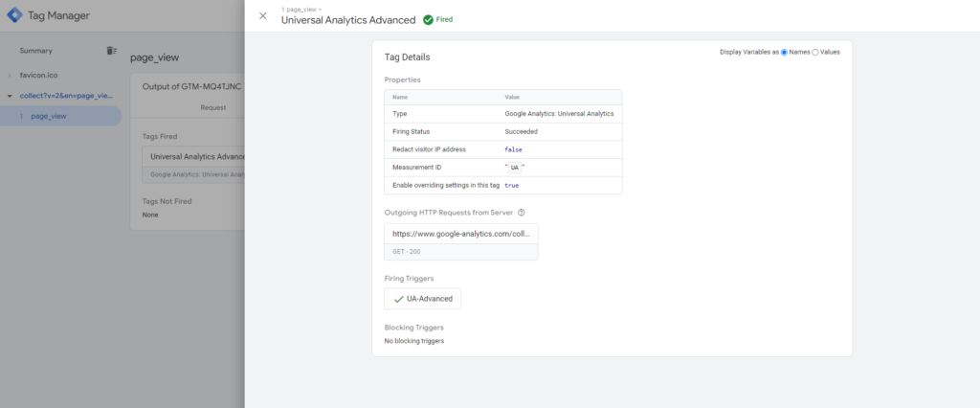Click the green Fired checkmark icon
Image resolution: width=980 pixels, height=408 pixels.
coord(428,20)
